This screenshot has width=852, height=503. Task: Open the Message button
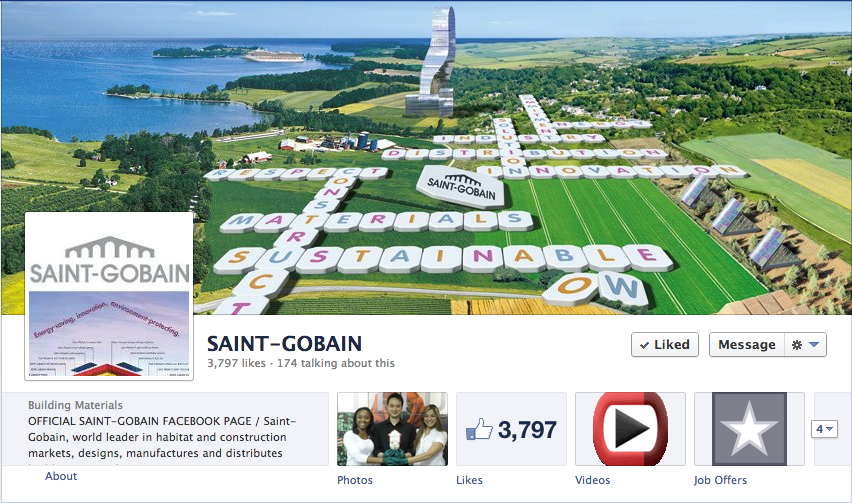(x=747, y=344)
